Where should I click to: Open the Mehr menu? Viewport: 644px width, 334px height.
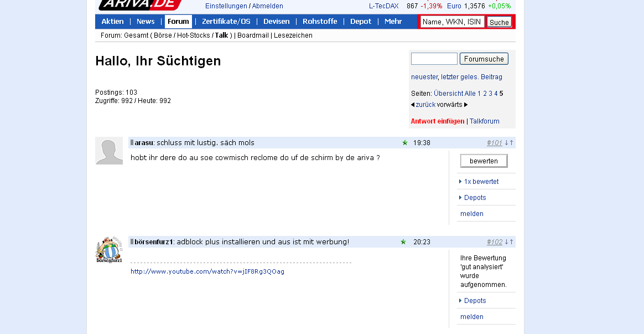coord(393,22)
